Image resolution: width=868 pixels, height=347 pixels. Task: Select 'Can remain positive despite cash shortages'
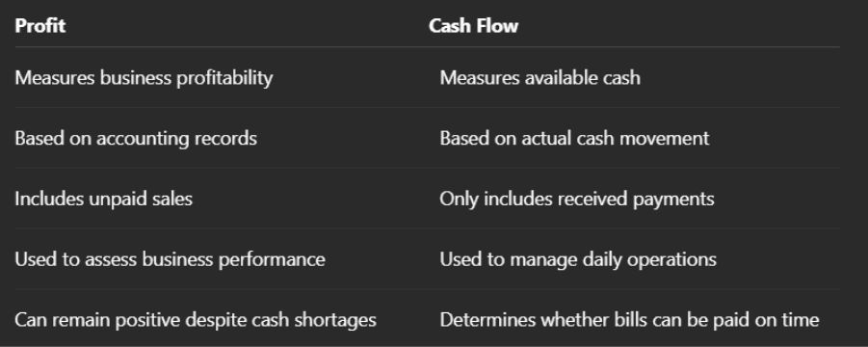(x=196, y=320)
